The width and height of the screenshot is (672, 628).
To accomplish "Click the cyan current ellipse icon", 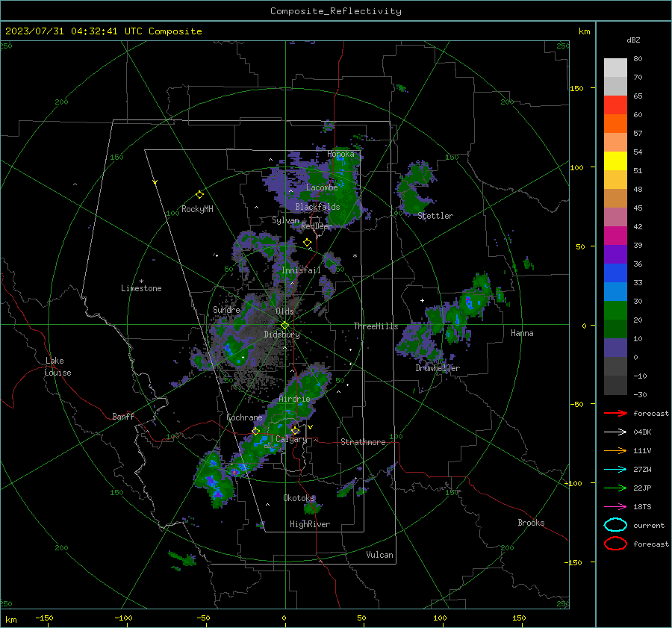I will [615, 525].
